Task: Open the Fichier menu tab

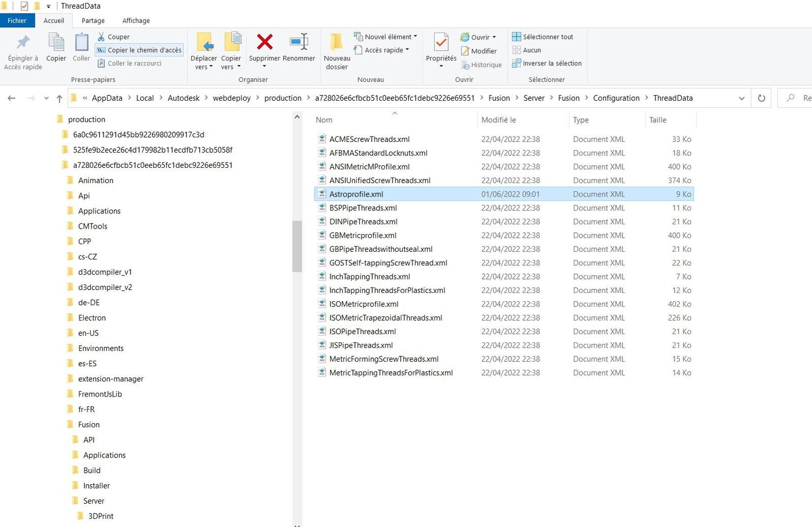Action: pos(17,21)
